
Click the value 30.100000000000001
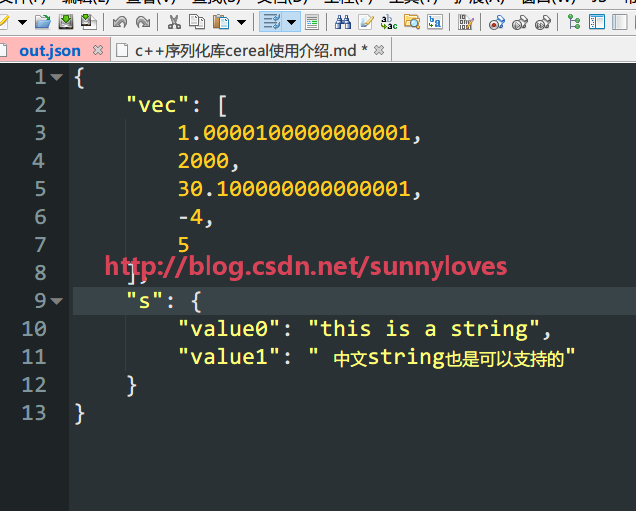pos(294,189)
